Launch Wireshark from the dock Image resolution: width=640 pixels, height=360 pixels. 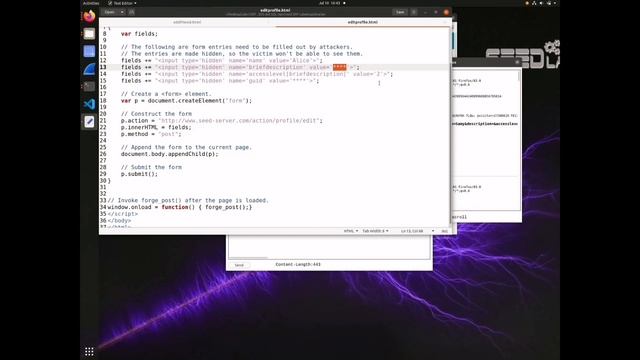(x=89, y=69)
